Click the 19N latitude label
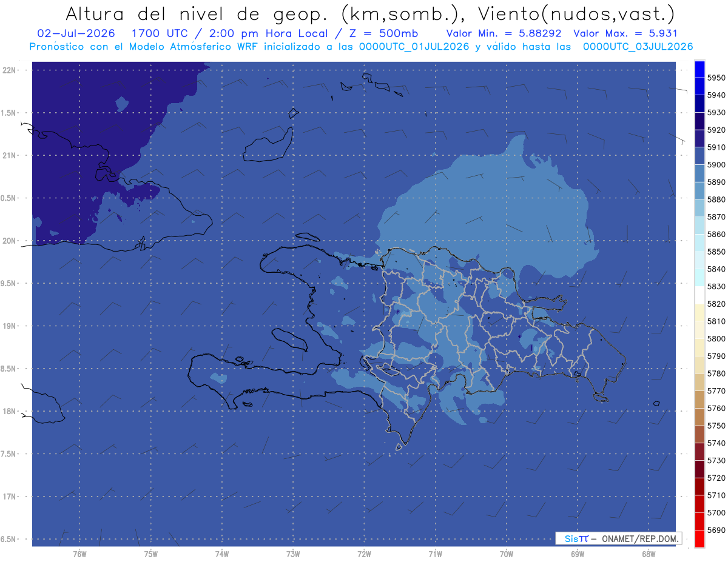Screen dimensions: 728x562 tap(8, 326)
